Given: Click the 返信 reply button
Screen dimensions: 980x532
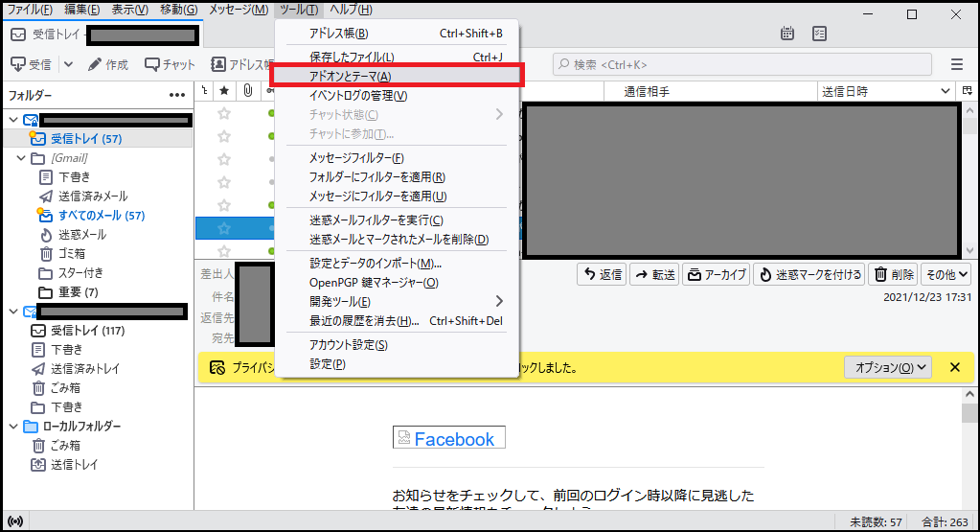Looking at the screenshot, I should [x=602, y=274].
